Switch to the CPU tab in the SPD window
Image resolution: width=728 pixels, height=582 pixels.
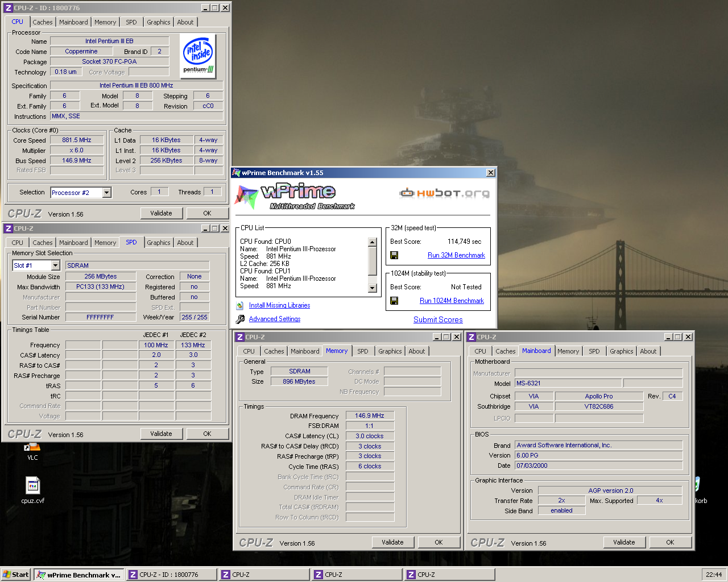pos(18,243)
